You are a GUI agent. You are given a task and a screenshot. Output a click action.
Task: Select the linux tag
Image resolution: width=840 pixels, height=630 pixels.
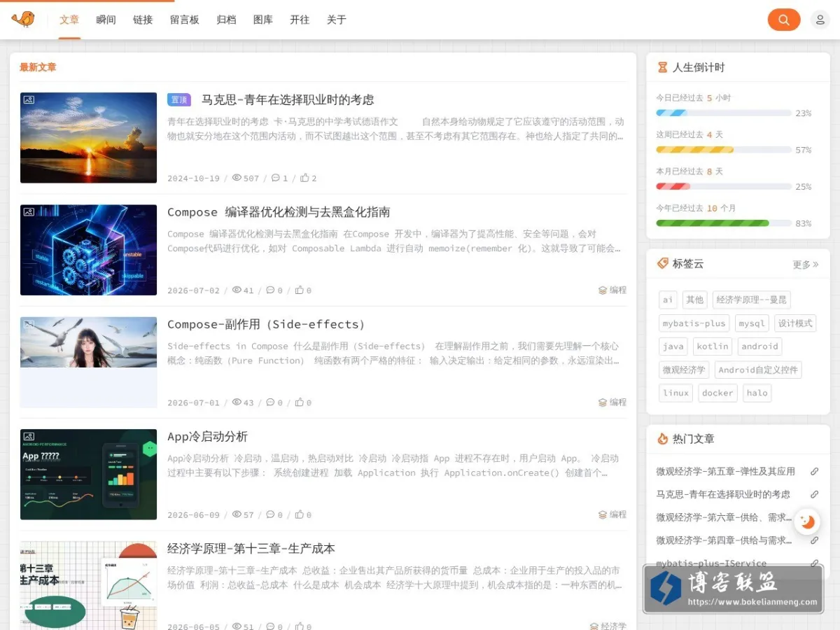(x=676, y=393)
